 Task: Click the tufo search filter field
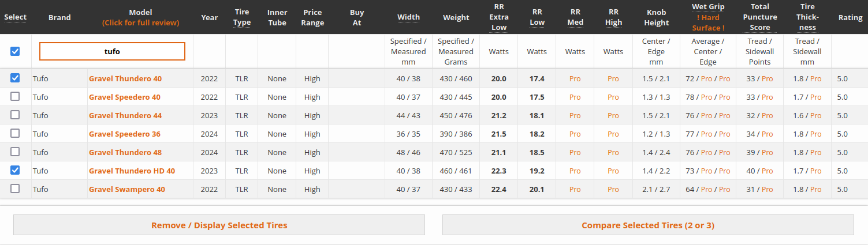112,51
